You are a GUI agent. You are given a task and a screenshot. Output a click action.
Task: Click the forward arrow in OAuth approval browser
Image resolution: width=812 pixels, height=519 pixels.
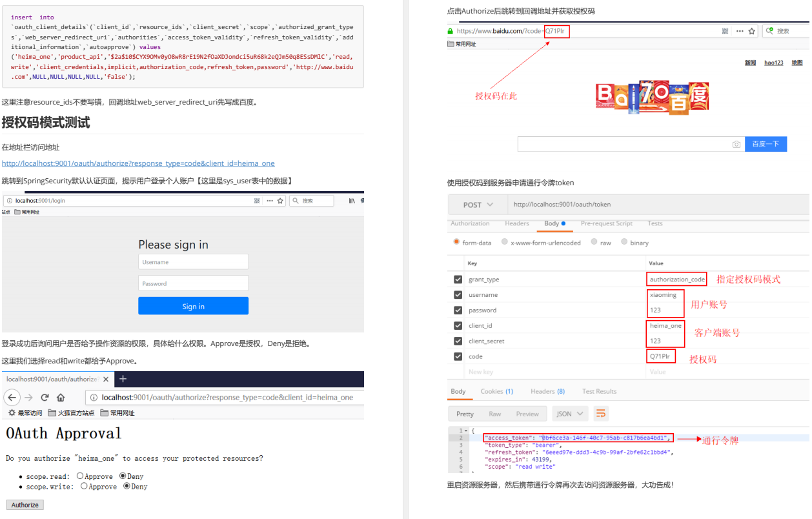(x=28, y=397)
